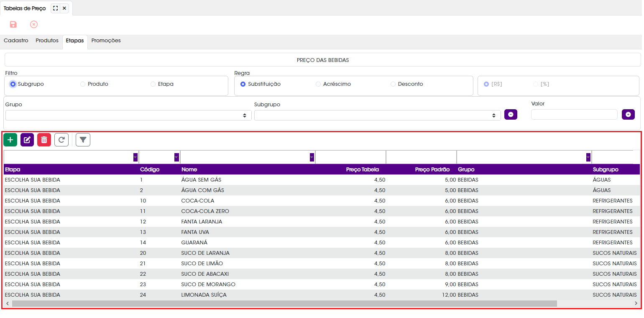Select the SUCO DE LARANJA row
Viewport: 644px width, 318px height.
tap(322, 253)
